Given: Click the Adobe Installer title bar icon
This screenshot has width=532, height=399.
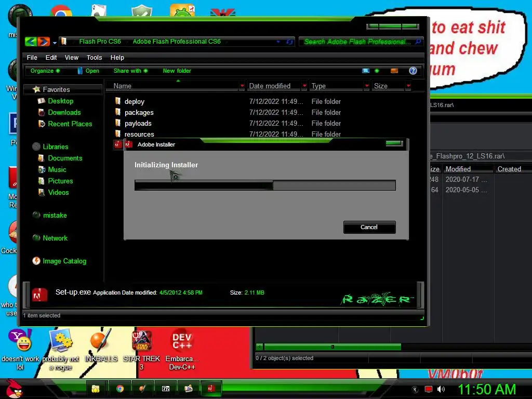Looking at the screenshot, I should tap(129, 144).
